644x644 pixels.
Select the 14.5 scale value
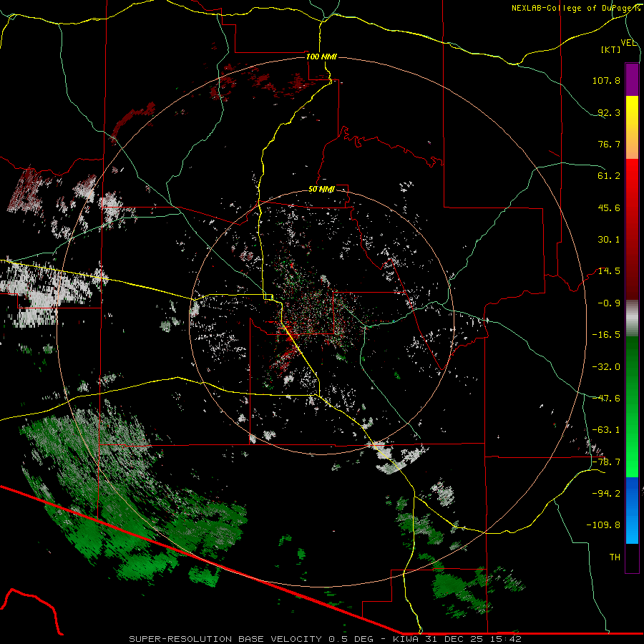(609, 271)
